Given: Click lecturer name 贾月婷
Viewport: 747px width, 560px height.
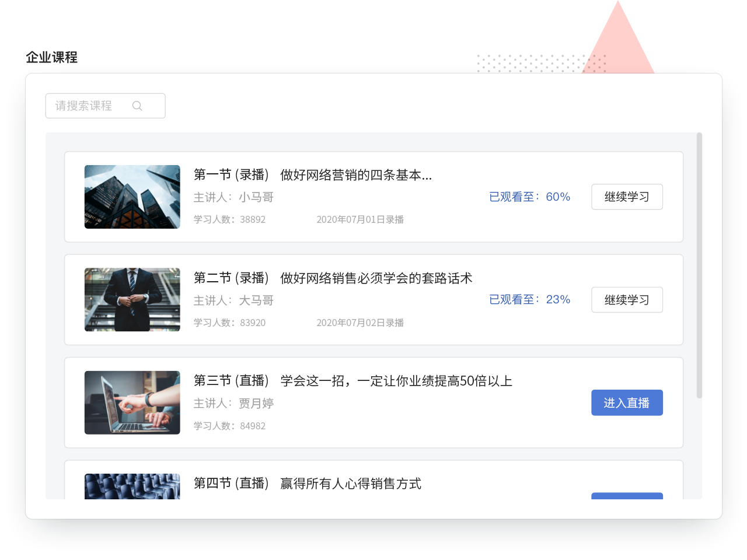Looking at the screenshot, I should pos(255,403).
